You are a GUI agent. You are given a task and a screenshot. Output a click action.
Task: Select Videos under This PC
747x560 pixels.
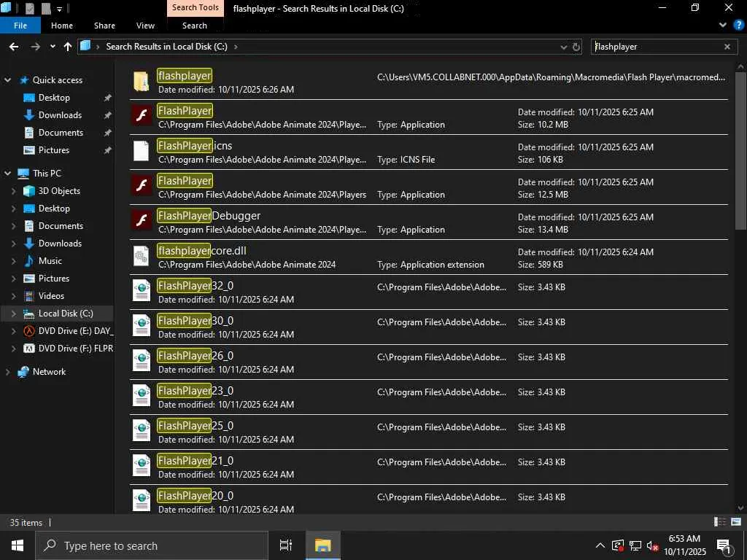(x=51, y=296)
